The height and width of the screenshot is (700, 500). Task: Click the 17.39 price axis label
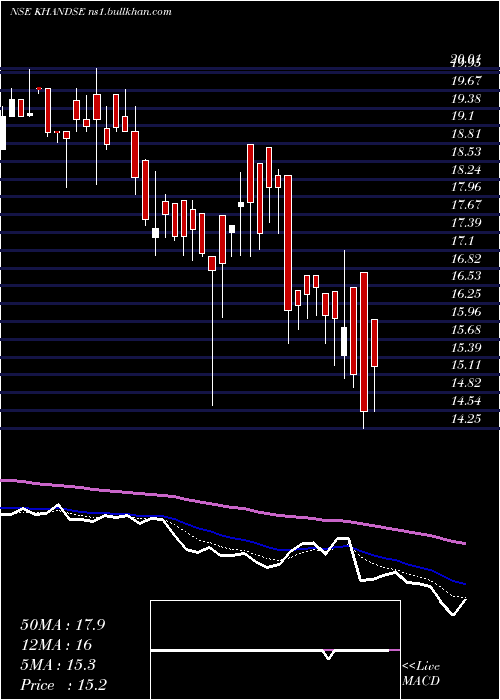466,223
